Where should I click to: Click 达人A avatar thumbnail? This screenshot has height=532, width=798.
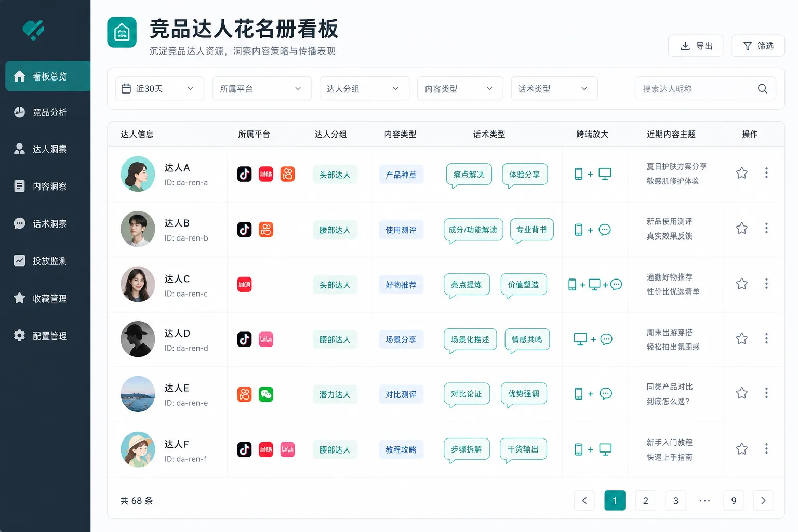138,174
